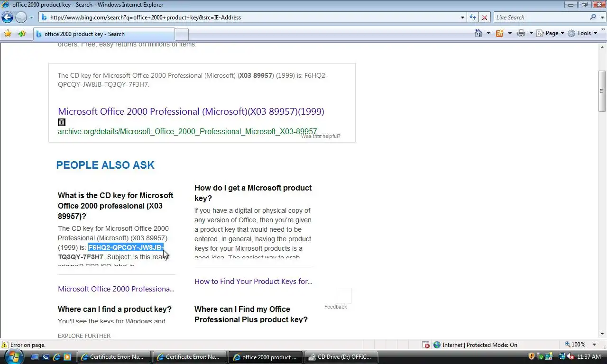Click the network connection tray icon
The height and width of the screenshot is (364, 607).
(562, 356)
